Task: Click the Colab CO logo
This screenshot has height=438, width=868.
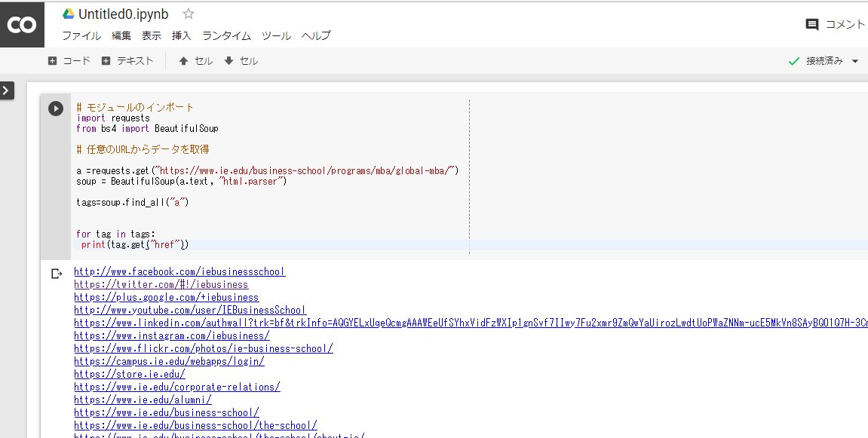Action: (x=22, y=25)
